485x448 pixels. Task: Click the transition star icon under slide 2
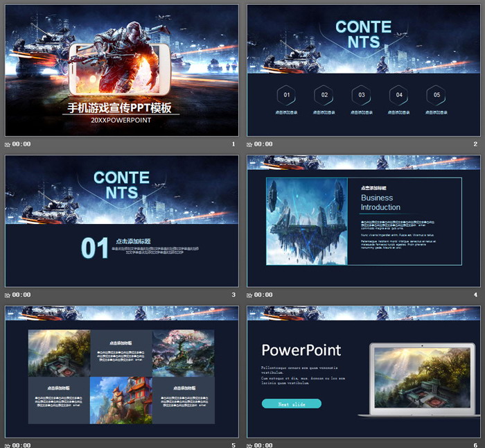click(x=249, y=144)
